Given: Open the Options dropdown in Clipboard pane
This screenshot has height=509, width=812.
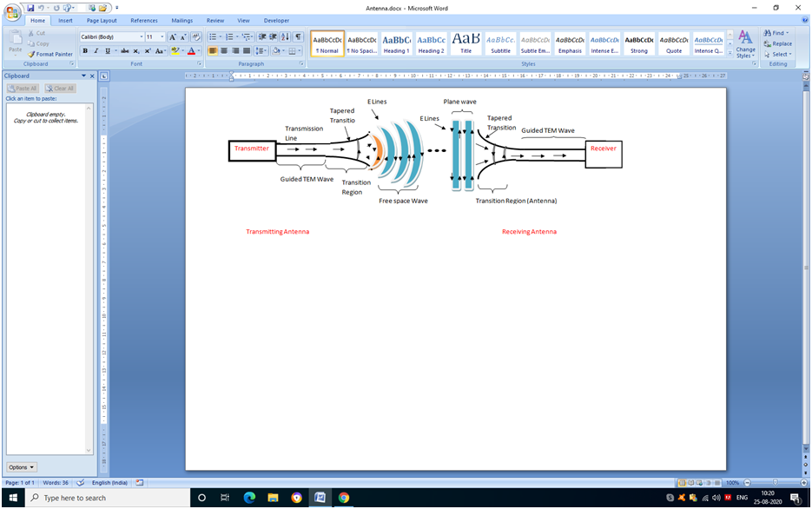Looking at the screenshot, I should click(x=22, y=467).
